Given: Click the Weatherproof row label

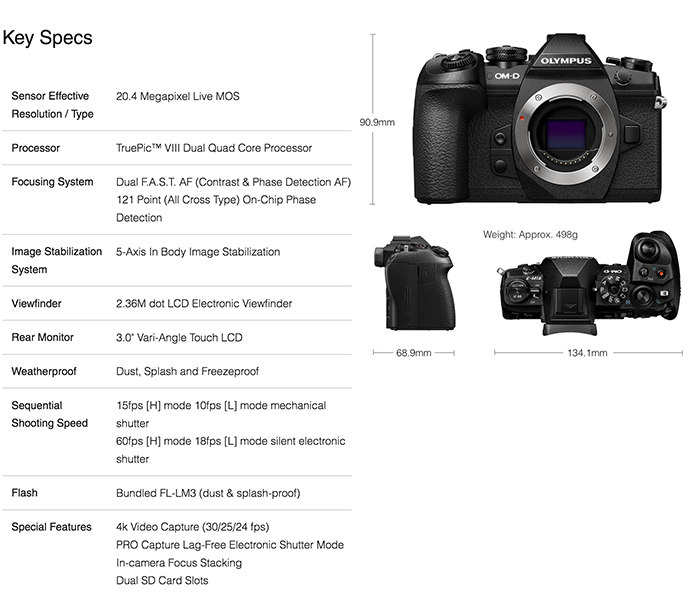Looking at the screenshot, I should [44, 371].
